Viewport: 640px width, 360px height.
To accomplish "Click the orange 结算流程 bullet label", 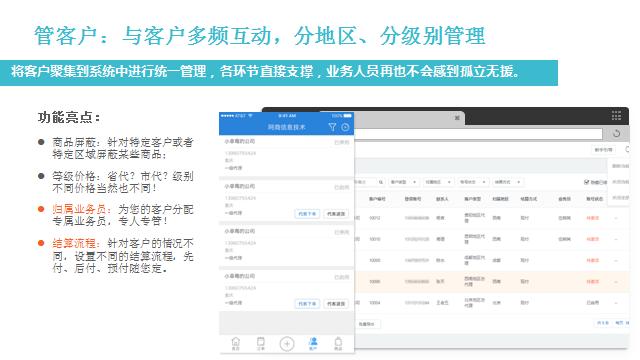I will [76, 243].
